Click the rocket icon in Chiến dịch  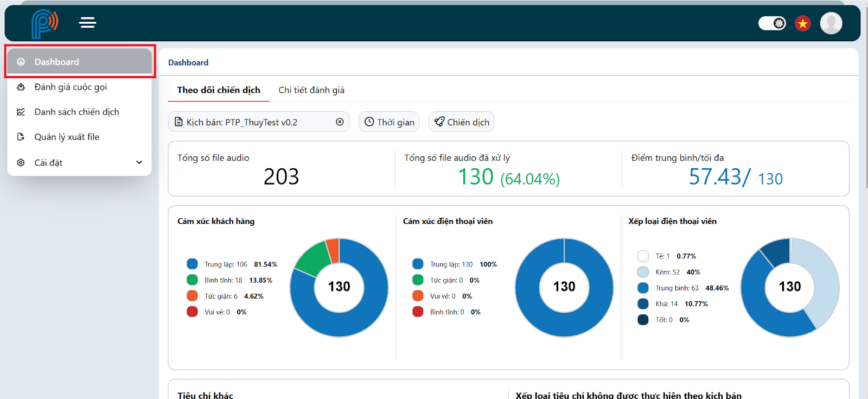click(x=439, y=122)
